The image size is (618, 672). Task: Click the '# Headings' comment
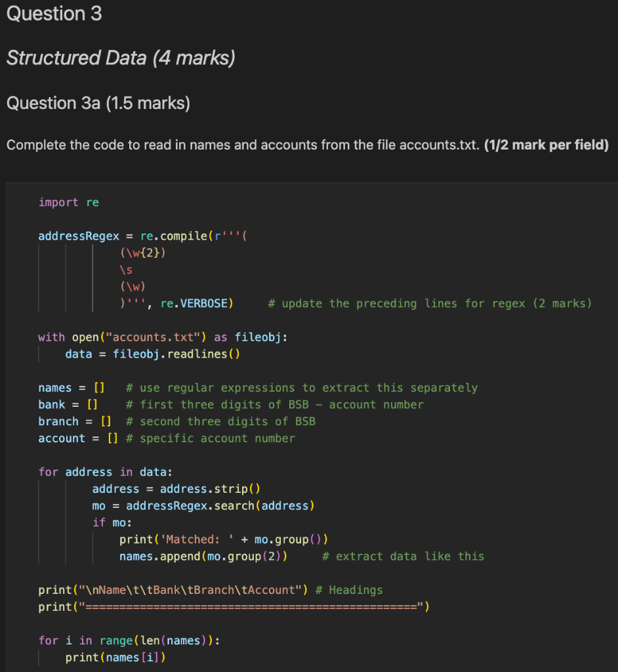(349, 590)
